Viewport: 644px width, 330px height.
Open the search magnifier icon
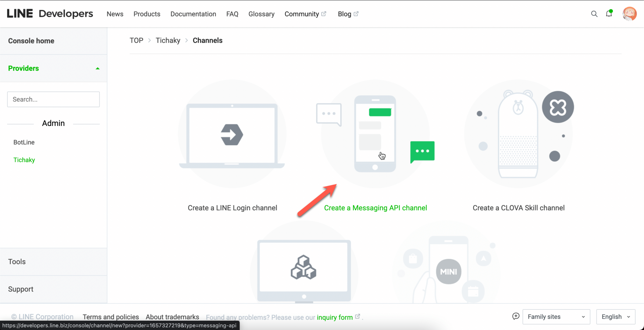tap(594, 14)
